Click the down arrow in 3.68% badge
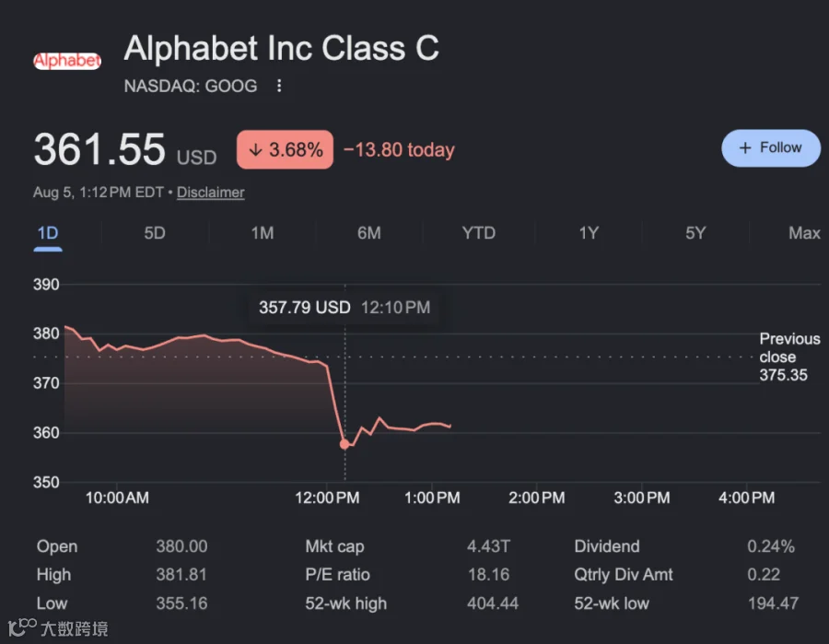 (255, 149)
